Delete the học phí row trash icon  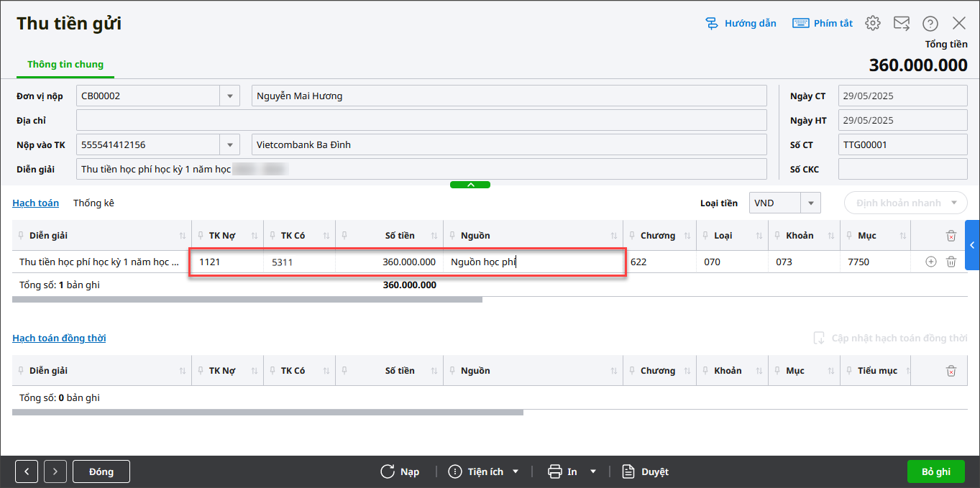coord(951,262)
